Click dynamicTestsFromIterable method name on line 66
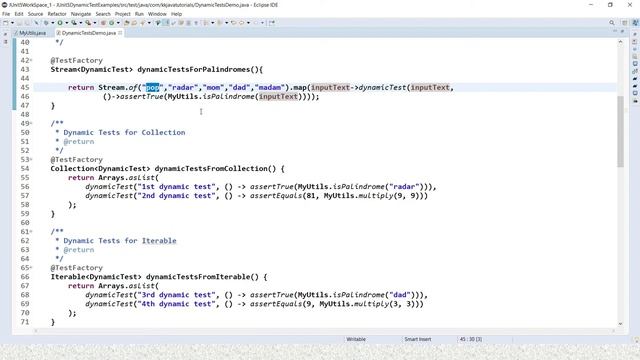The image size is (640, 360). [x=198, y=277]
